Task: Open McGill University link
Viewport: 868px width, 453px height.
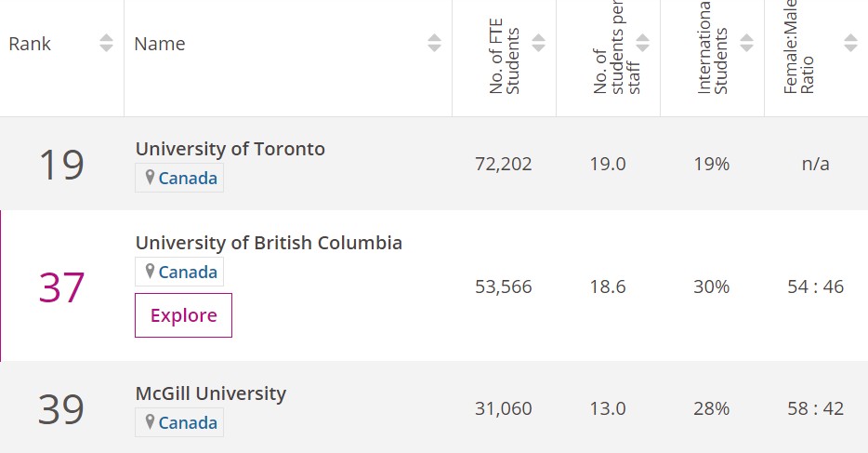Action: pos(210,393)
